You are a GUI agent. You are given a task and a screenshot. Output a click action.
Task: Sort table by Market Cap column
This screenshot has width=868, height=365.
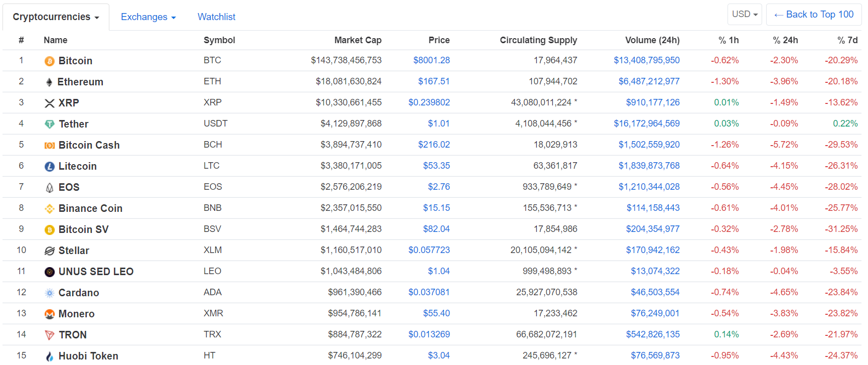point(358,40)
